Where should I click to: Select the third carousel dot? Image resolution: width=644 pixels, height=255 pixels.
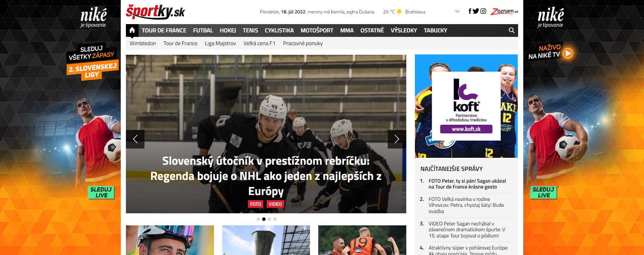(269, 219)
